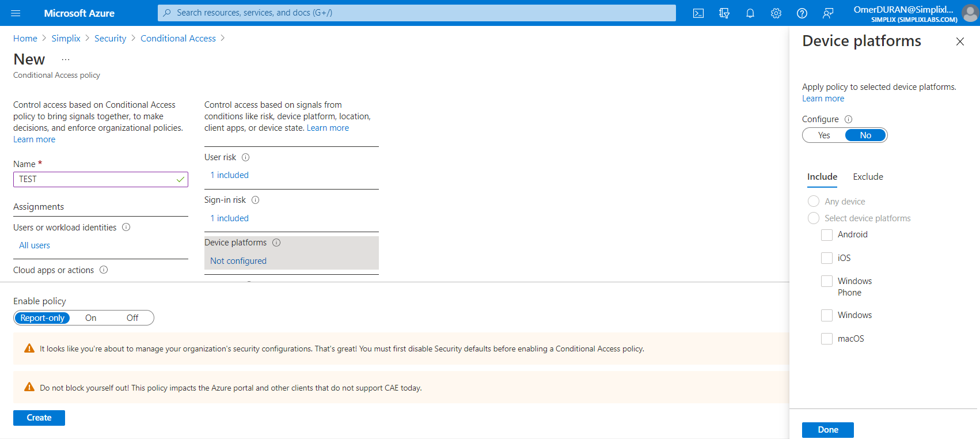
Task: Go to Security breadcrumb
Action: [x=110, y=38]
